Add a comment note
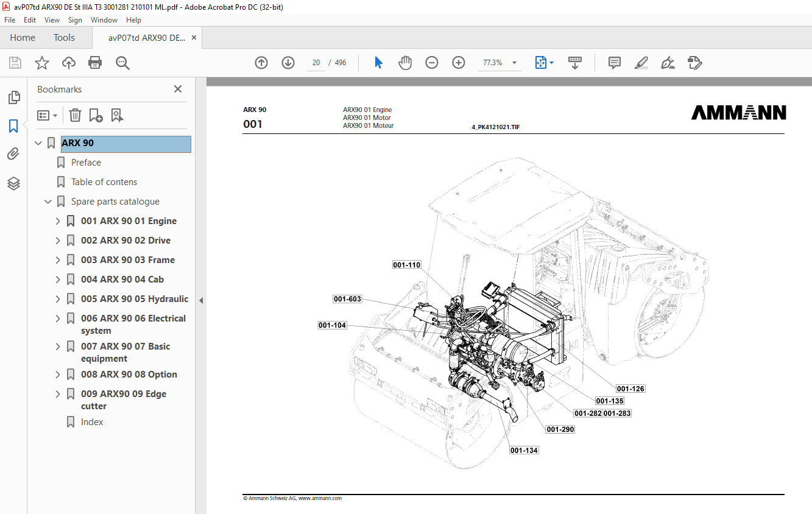The height and width of the screenshot is (514, 812). [615, 63]
